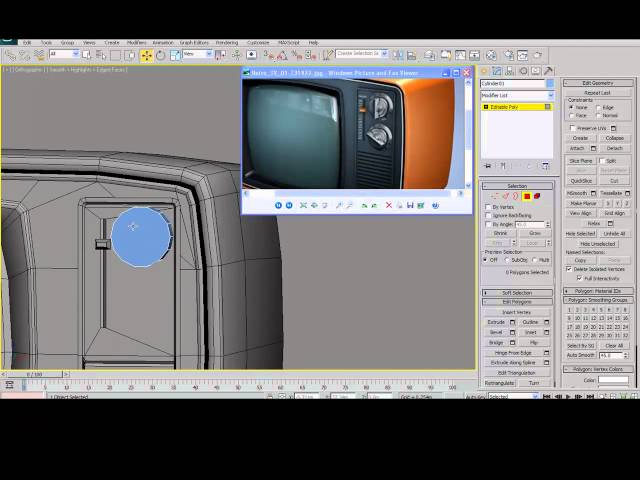640x480 pixels.
Task: Toggle the Percent Snap icon
Action: pyautogui.click(x=297, y=55)
